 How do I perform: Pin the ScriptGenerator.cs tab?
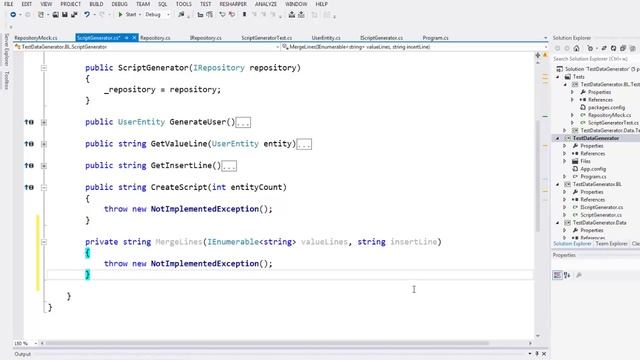point(127,38)
